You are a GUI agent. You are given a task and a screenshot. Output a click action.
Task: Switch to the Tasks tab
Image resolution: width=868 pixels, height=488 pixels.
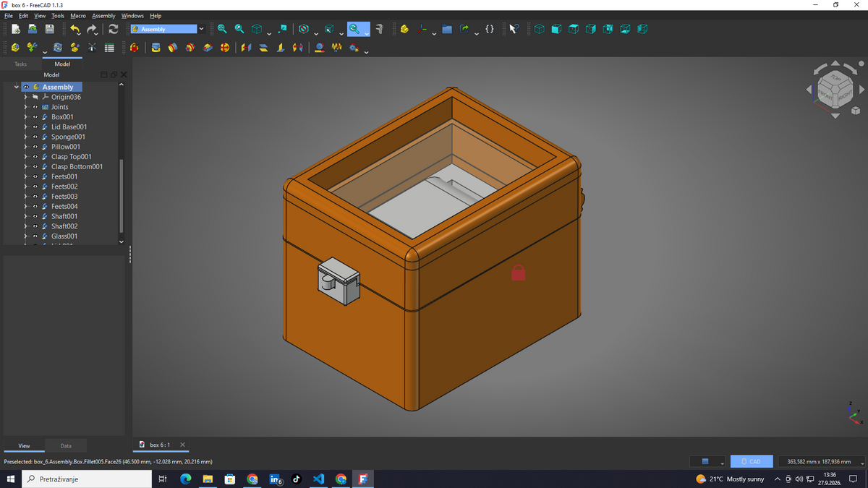click(x=20, y=64)
